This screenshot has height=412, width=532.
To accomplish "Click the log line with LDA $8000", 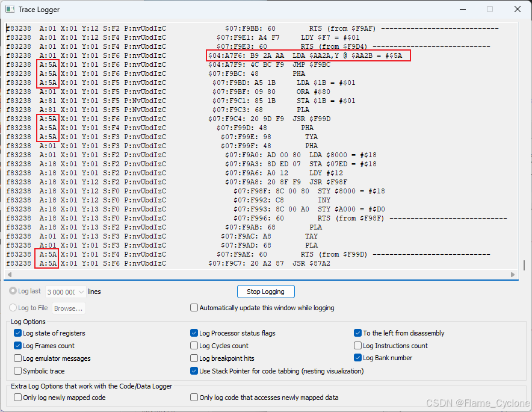I will [x=191, y=155].
